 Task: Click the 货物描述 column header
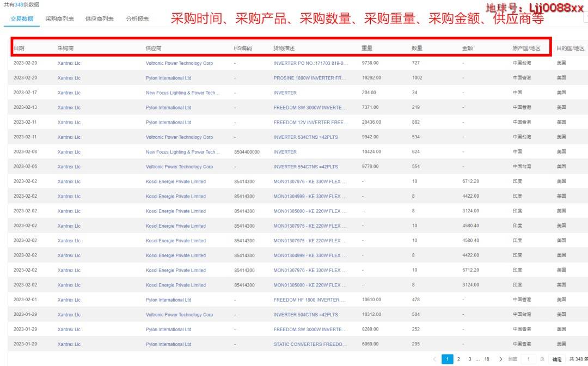click(284, 48)
